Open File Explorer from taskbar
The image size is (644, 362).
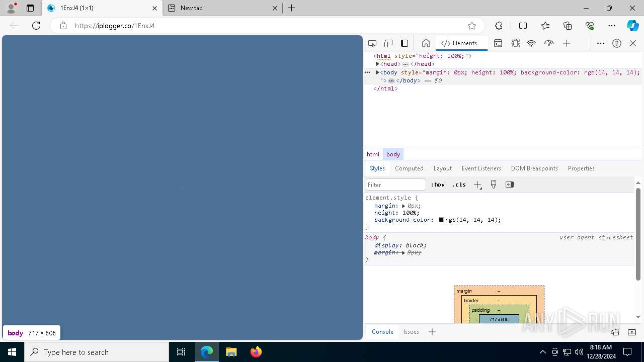tap(231, 352)
